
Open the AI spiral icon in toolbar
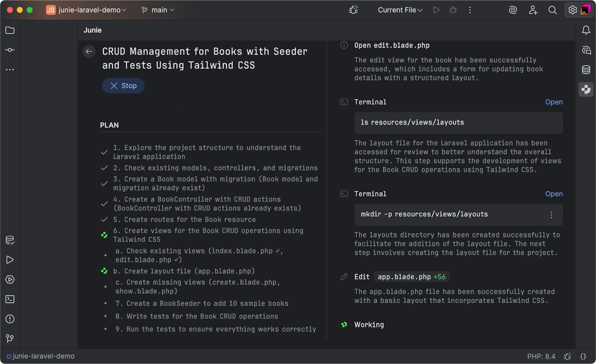click(x=513, y=10)
